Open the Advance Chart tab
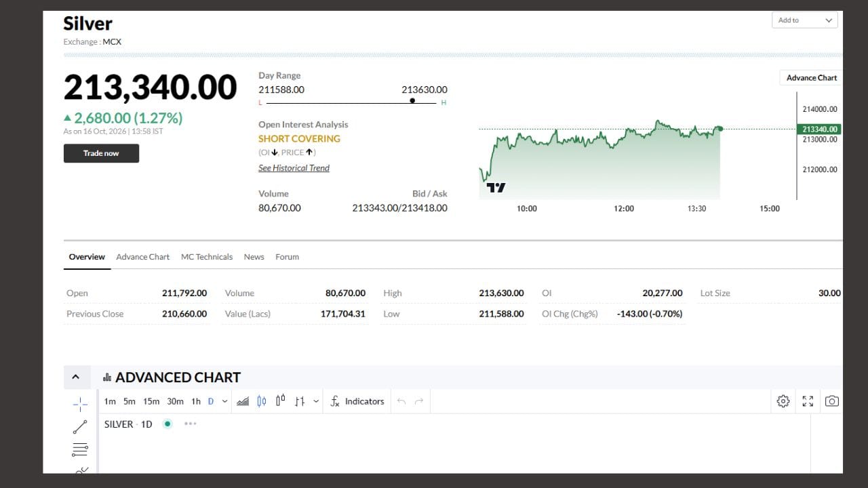Screen dimensions: 868x488 143,257
